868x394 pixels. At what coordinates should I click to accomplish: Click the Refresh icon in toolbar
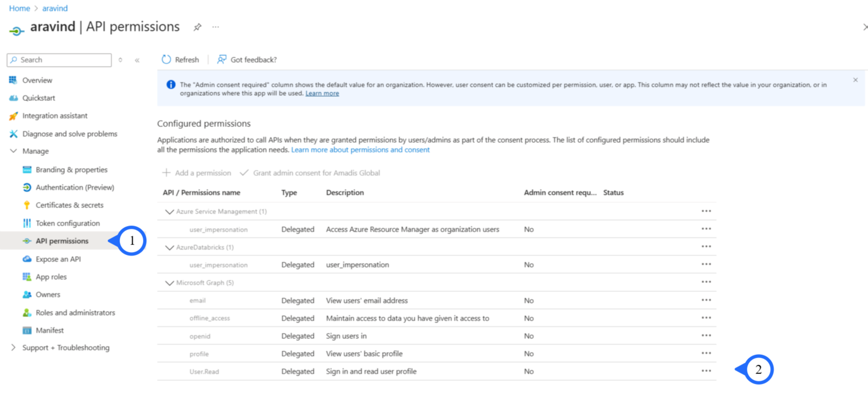[x=166, y=60]
